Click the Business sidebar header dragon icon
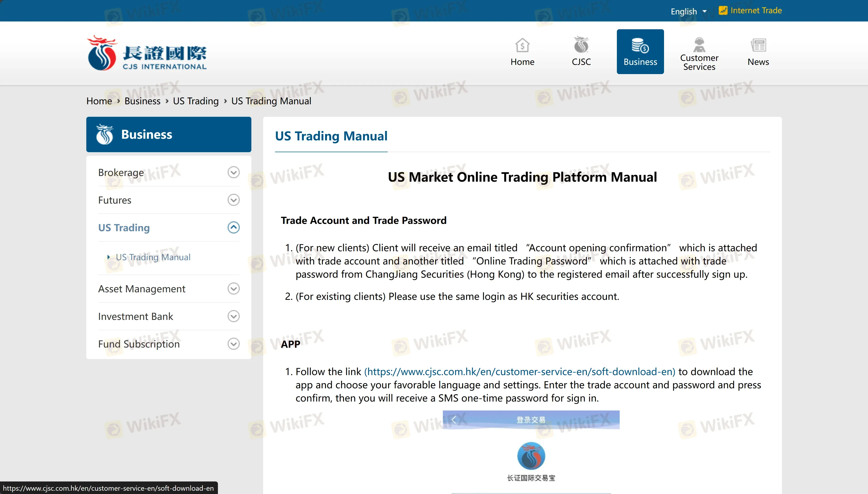Viewport: 868px width, 494px height. click(x=104, y=134)
